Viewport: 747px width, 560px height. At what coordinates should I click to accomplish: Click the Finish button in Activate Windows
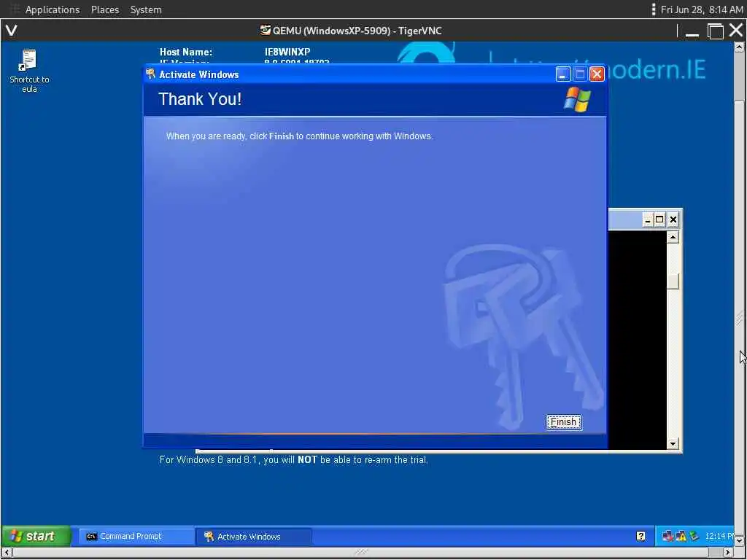point(564,422)
